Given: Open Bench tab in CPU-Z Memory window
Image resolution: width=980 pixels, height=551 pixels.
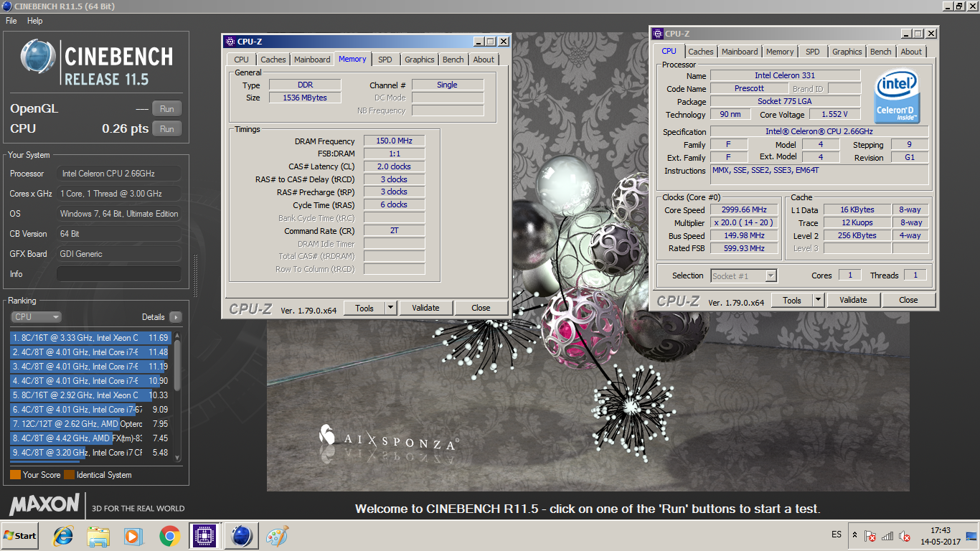Looking at the screenshot, I should (x=453, y=60).
